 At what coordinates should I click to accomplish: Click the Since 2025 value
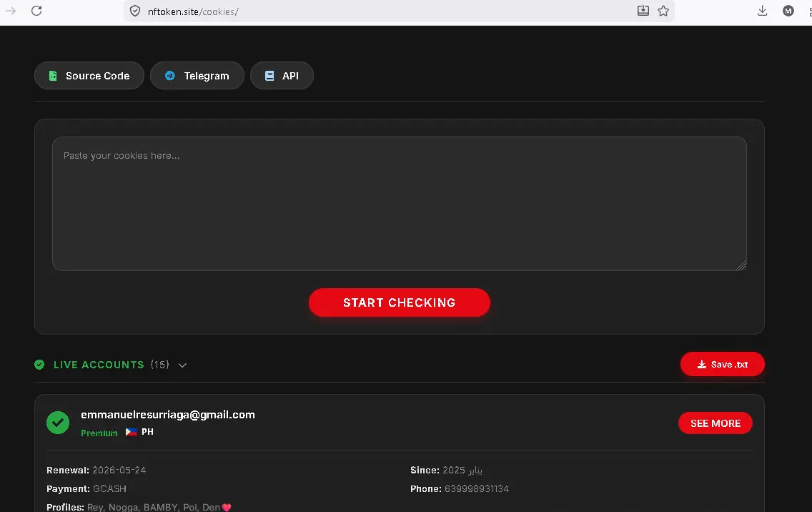coord(462,470)
